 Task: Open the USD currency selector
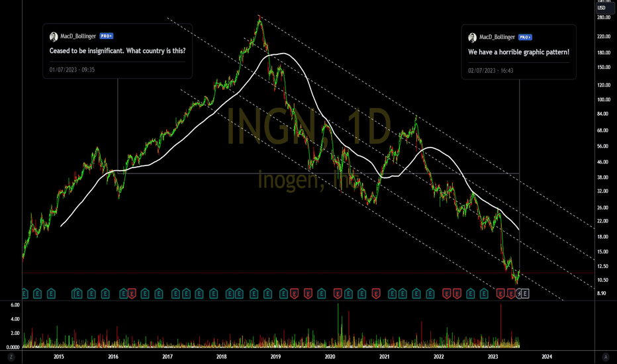pyautogui.click(x=604, y=8)
